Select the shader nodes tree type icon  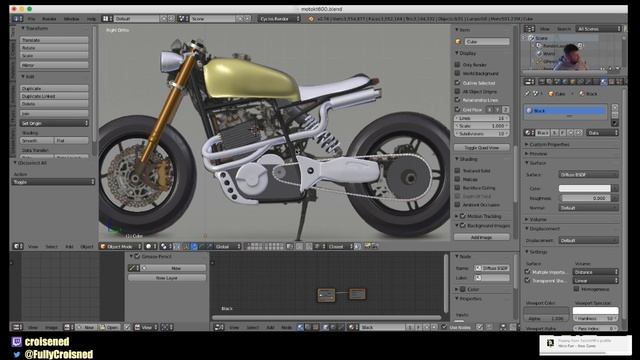point(300,327)
